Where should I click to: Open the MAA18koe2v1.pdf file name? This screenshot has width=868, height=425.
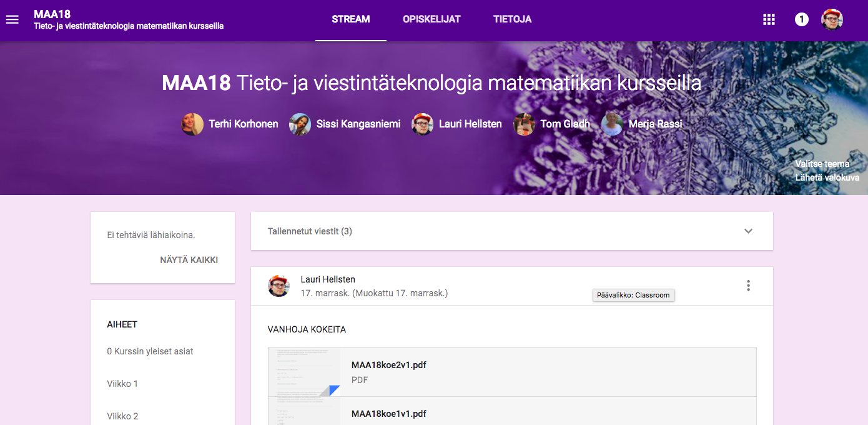pos(389,365)
